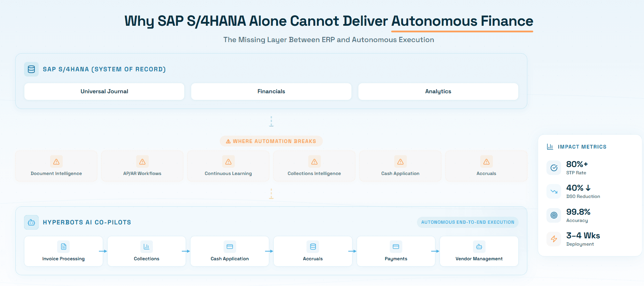Click the warning icon above Collections Intelligence
Image resolution: width=644 pixels, height=286 pixels.
[315, 161]
